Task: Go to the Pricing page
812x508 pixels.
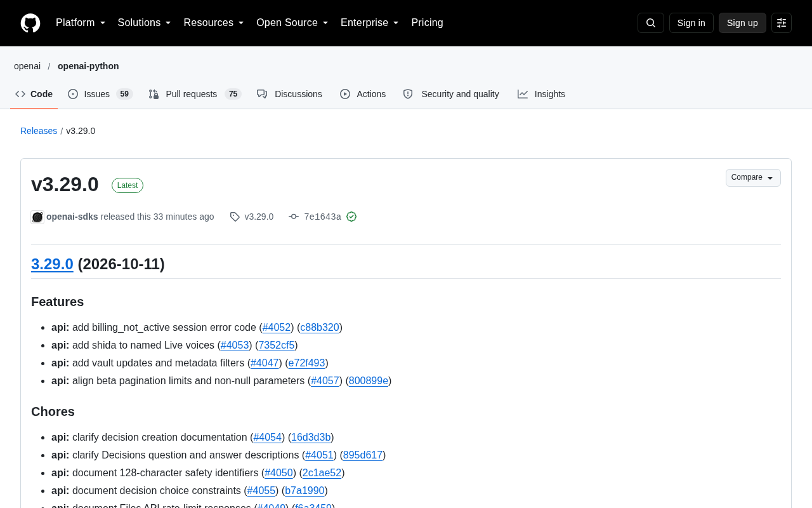Action: (427, 23)
